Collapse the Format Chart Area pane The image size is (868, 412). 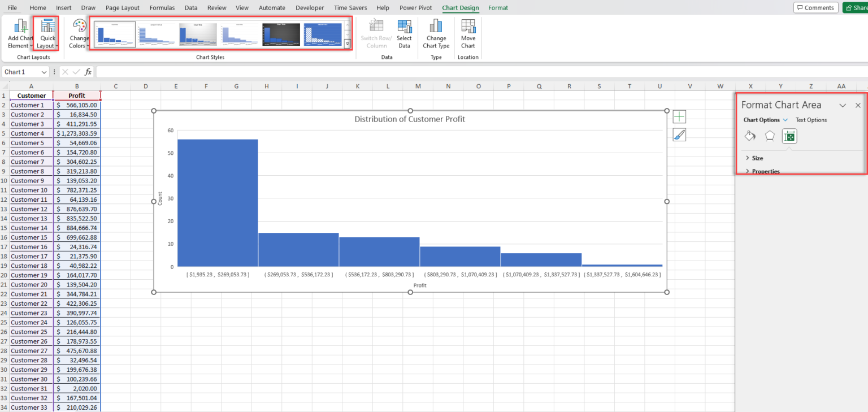843,105
